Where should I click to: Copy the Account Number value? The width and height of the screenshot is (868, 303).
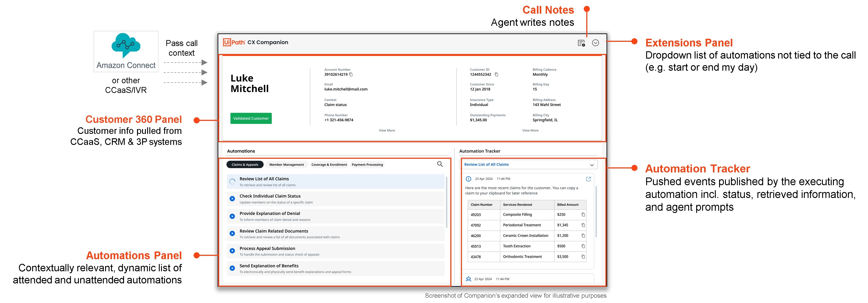[351, 74]
